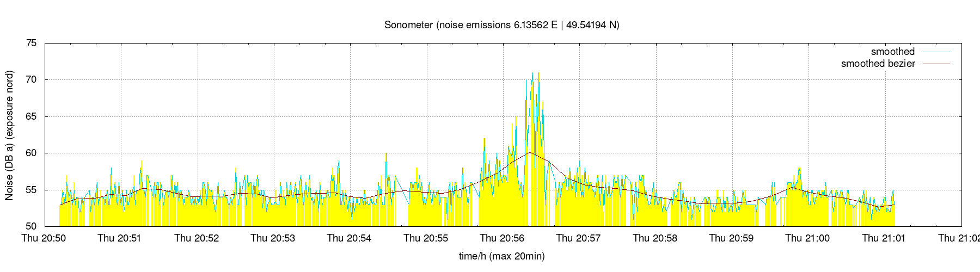Select the "Thu 20:50" time tick label
Viewport: 980px width, 272px height.
(x=44, y=238)
